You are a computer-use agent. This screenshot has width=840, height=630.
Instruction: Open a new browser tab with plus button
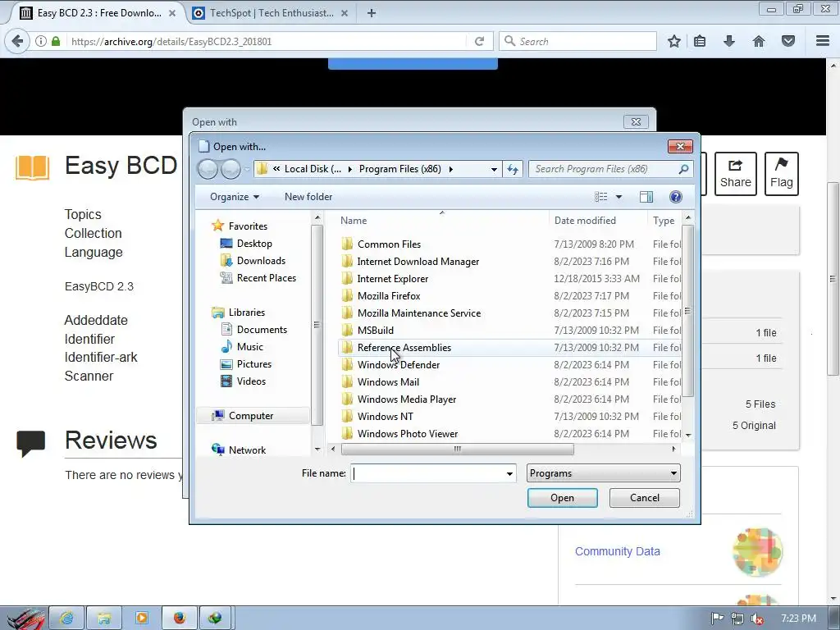[372, 13]
